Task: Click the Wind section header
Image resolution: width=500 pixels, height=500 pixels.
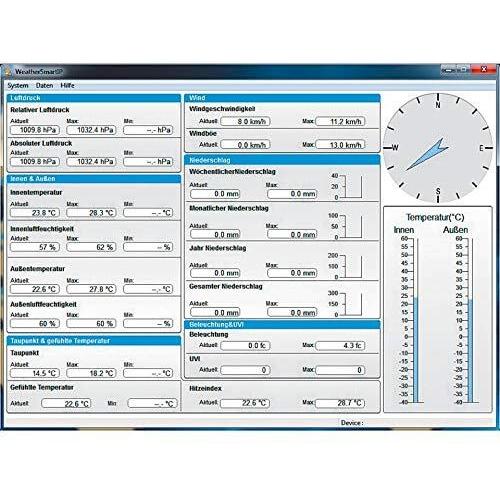Action: tap(282, 98)
